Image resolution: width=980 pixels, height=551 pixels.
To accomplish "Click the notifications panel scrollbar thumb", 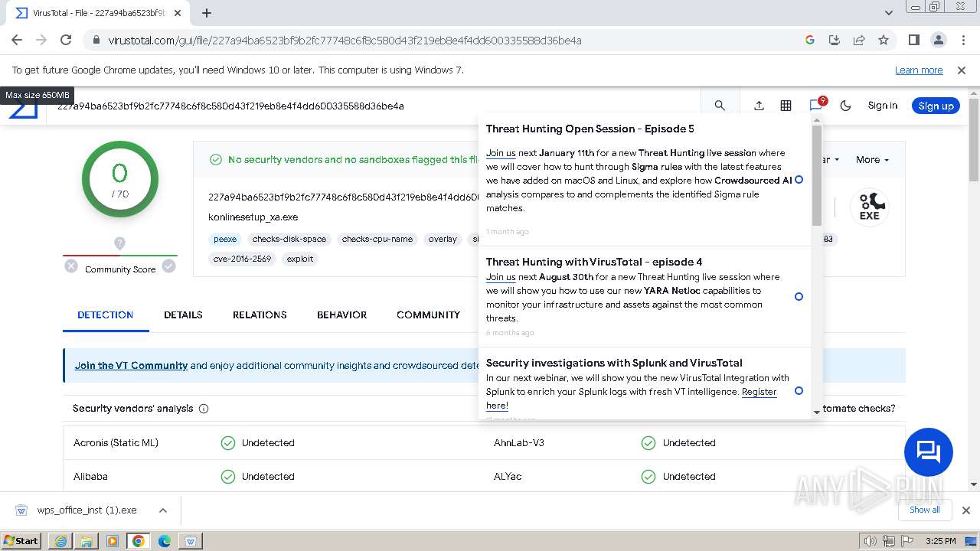I will point(817,175).
